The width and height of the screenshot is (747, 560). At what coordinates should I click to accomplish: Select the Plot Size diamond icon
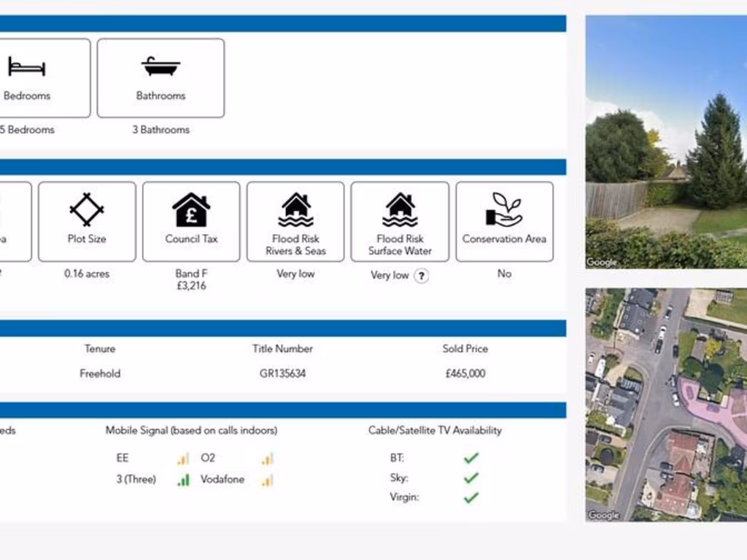[x=87, y=210]
